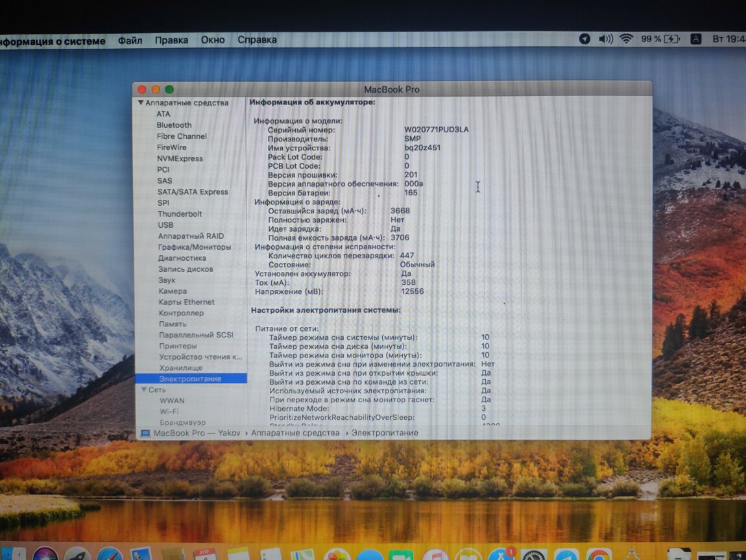Select PCI in the sidebar
The height and width of the screenshot is (560, 746).
point(163,169)
